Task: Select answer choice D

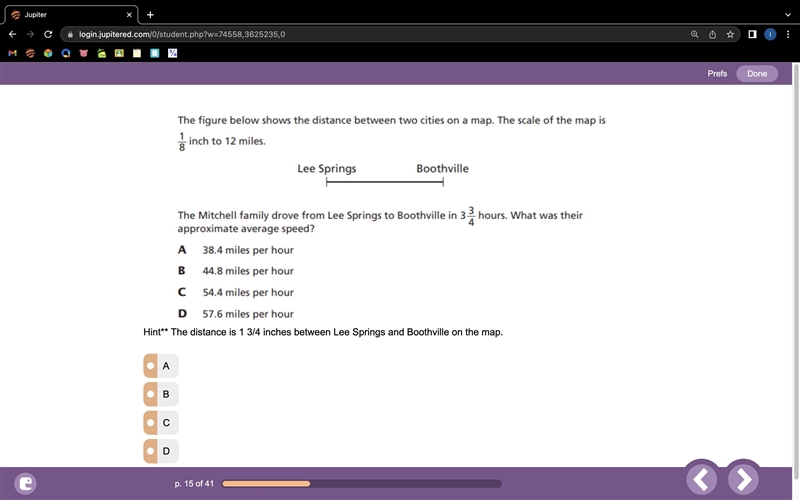Action: click(x=161, y=451)
